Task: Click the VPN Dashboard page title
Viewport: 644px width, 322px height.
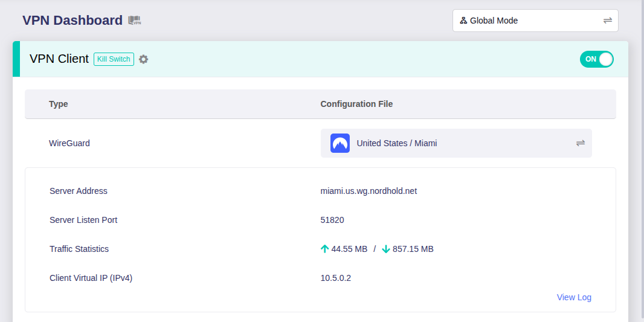Action: 72,21
